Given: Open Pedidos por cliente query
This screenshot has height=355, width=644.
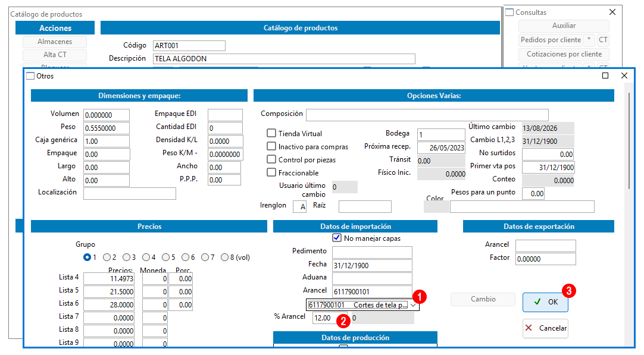Looking at the screenshot, I should tap(551, 40).
